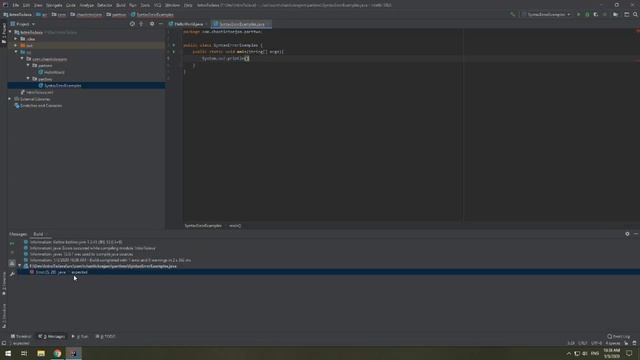
Task: Click the Search Everywhere magnifier icon
Action: click(x=636, y=14)
